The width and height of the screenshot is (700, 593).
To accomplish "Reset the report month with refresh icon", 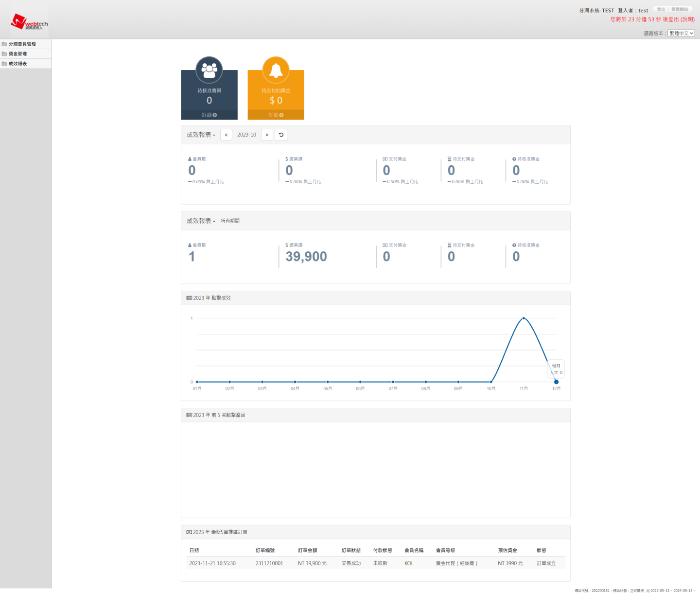I will [281, 135].
